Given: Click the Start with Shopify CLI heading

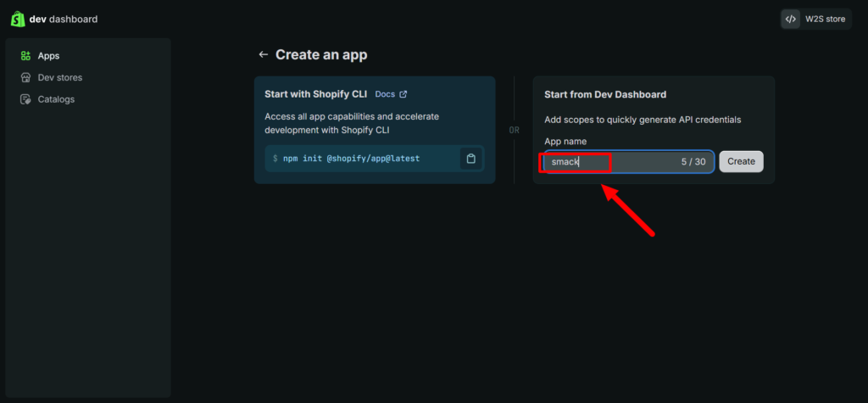Looking at the screenshot, I should 315,94.
